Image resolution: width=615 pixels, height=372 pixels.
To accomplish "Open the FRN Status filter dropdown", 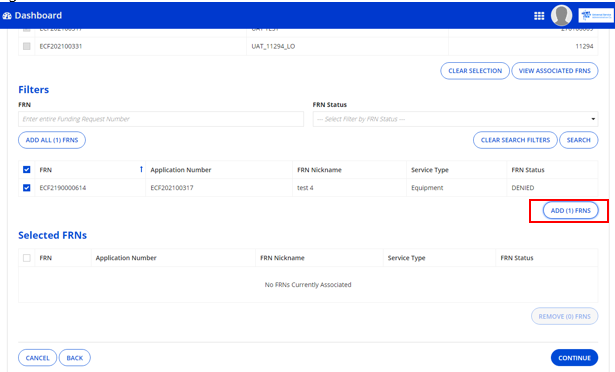I will 455,119.
